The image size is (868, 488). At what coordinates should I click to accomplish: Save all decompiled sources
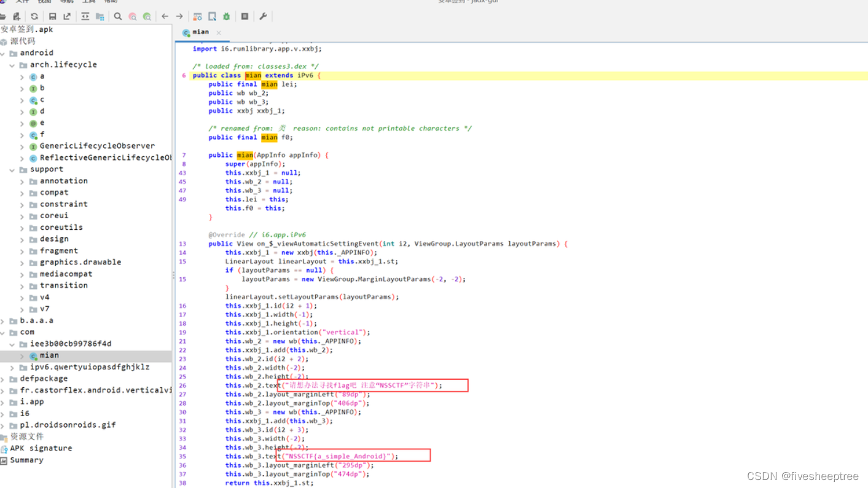pyautogui.click(x=52, y=17)
